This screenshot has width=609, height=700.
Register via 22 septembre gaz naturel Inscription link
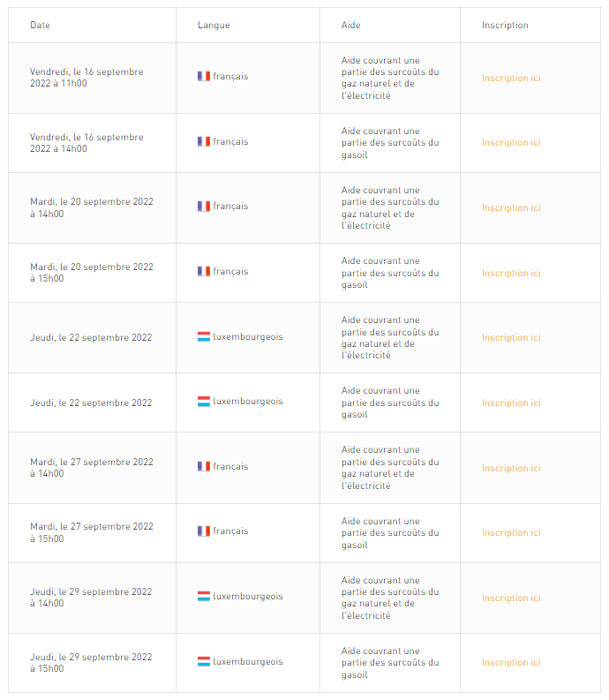511,338
